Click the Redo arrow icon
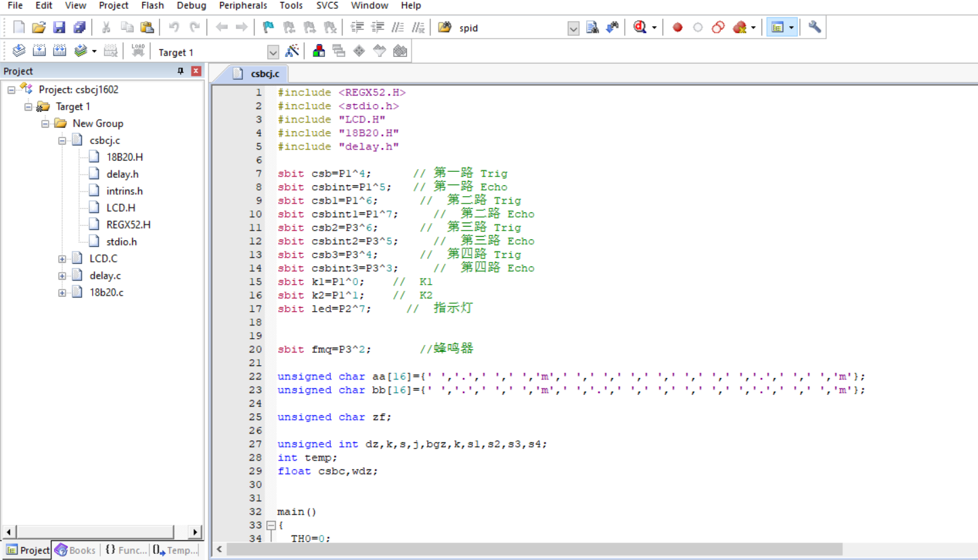 tap(194, 27)
